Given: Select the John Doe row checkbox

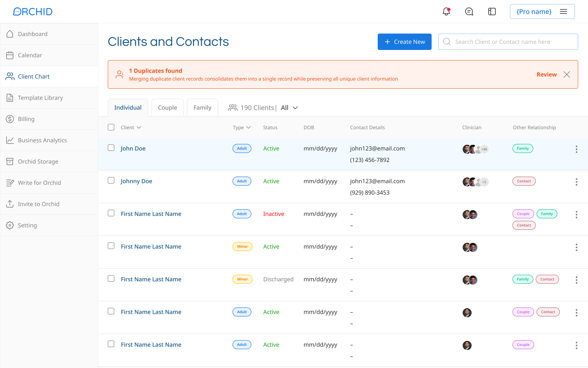Looking at the screenshot, I should click(111, 148).
